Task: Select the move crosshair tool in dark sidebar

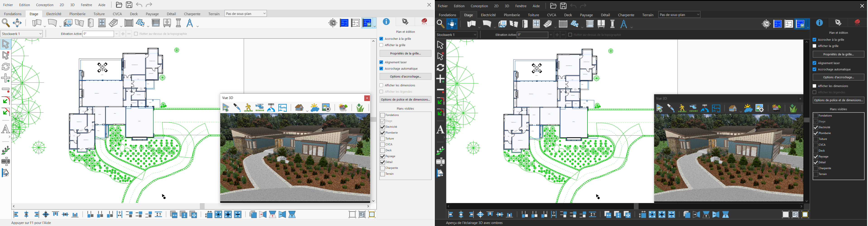Action: pos(440,79)
